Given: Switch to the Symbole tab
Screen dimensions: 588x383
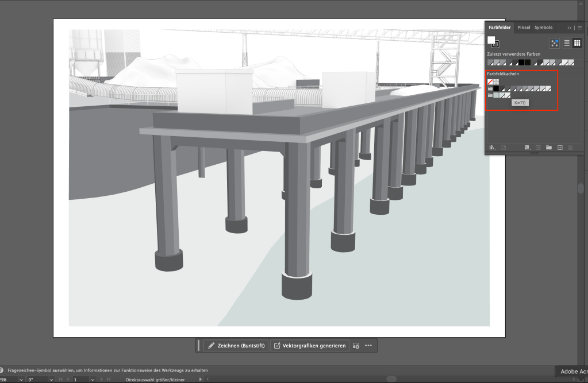Looking at the screenshot, I should (543, 28).
